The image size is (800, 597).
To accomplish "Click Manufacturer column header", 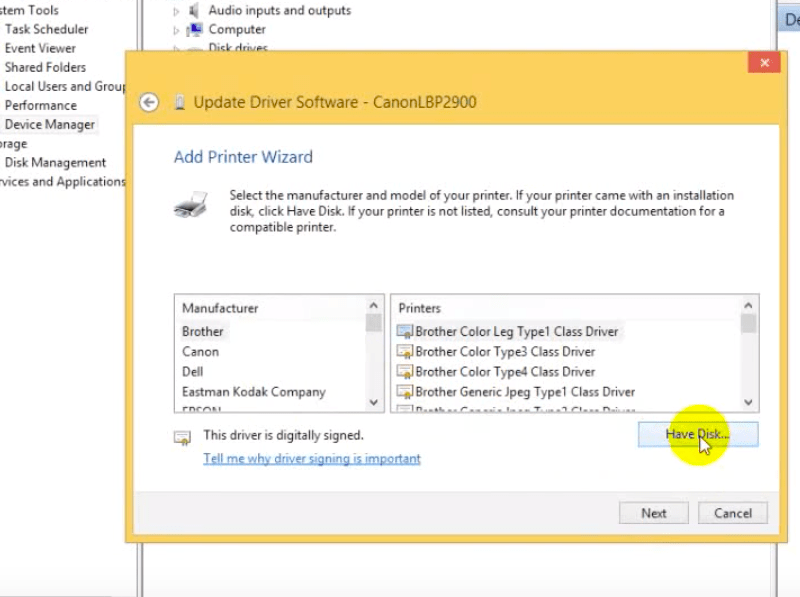I will [x=220, y=308].
